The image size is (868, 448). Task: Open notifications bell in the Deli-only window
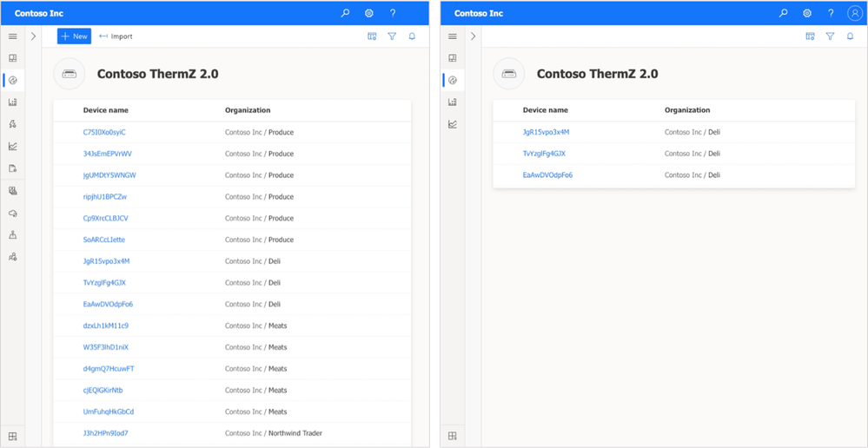point(850,36)
